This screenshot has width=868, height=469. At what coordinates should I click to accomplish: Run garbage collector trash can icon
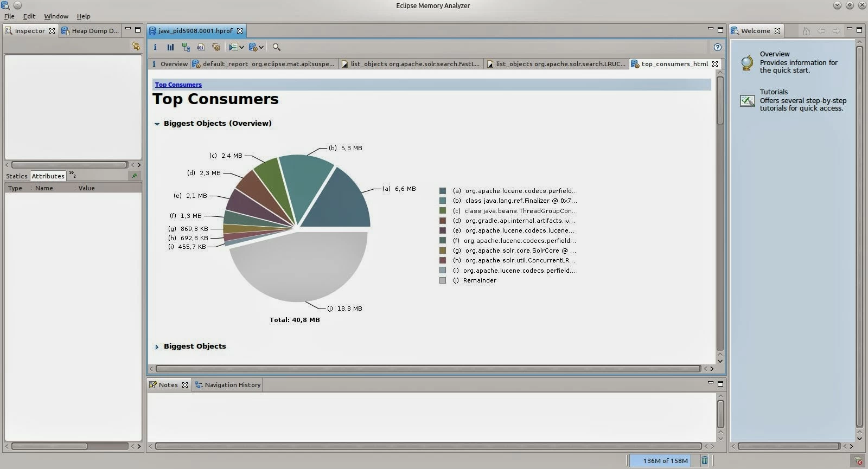point(704,460)
